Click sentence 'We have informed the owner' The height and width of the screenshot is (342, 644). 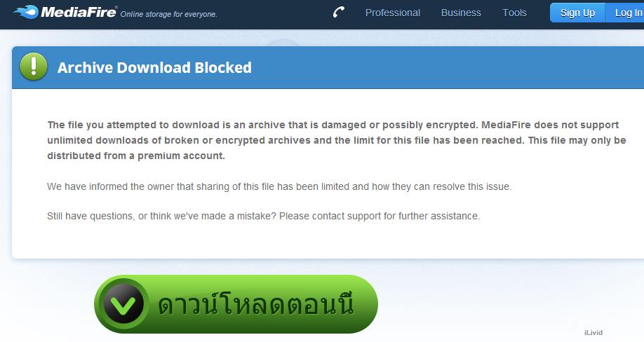279,186
